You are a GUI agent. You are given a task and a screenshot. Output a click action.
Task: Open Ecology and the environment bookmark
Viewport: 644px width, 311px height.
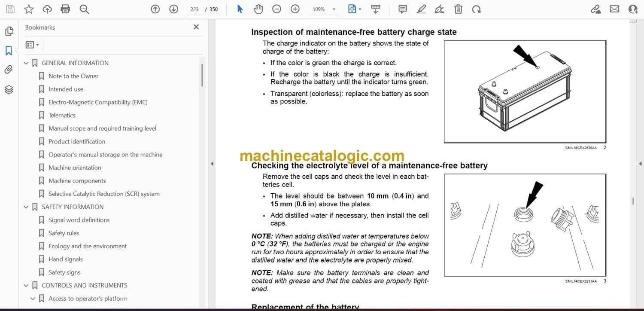(x=88, y=247)
